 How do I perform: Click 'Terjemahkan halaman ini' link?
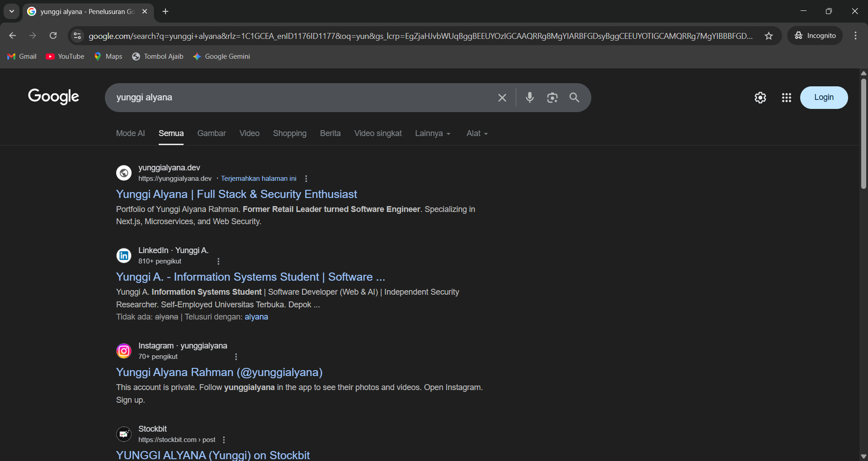coord(259,179)
